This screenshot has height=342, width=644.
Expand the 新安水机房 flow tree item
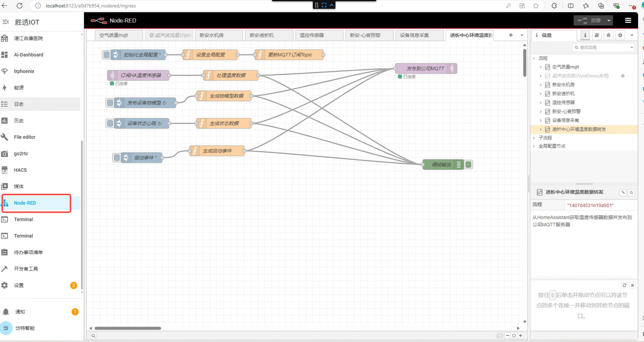tap(541, 85)
